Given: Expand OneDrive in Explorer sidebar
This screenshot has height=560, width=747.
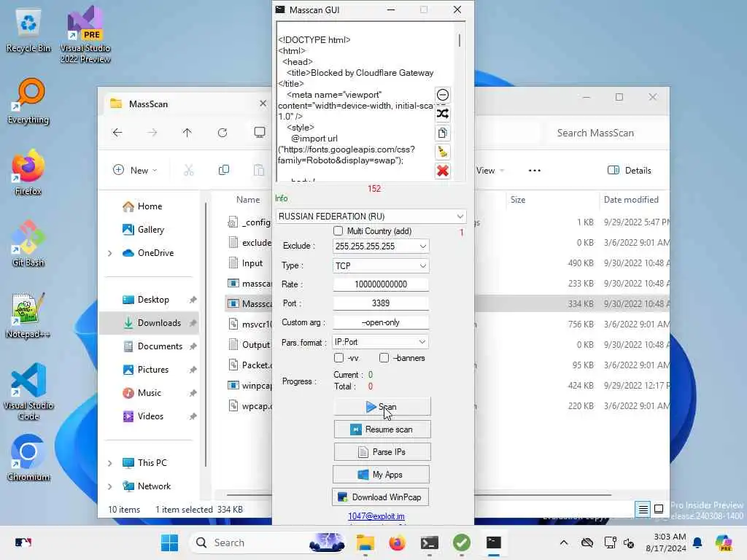Looking at the screenshot, I should pos(110,253).
